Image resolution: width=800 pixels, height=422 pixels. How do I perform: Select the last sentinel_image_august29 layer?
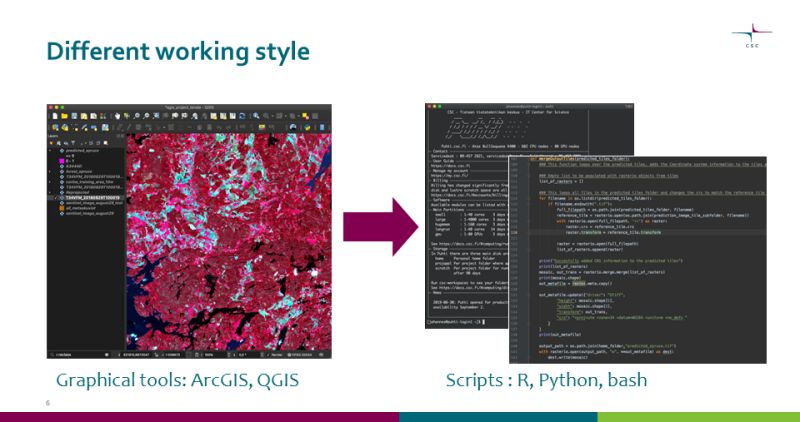click(90, 214)
